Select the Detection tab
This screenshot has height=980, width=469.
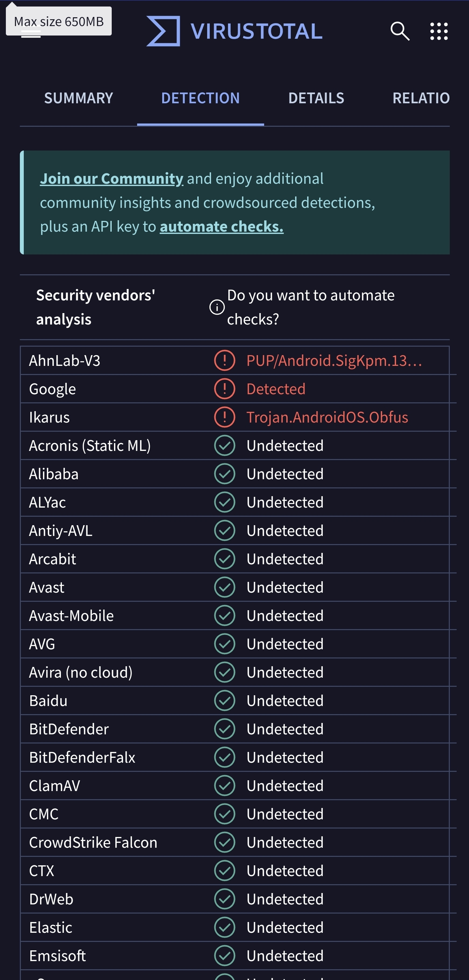(200, 98)
